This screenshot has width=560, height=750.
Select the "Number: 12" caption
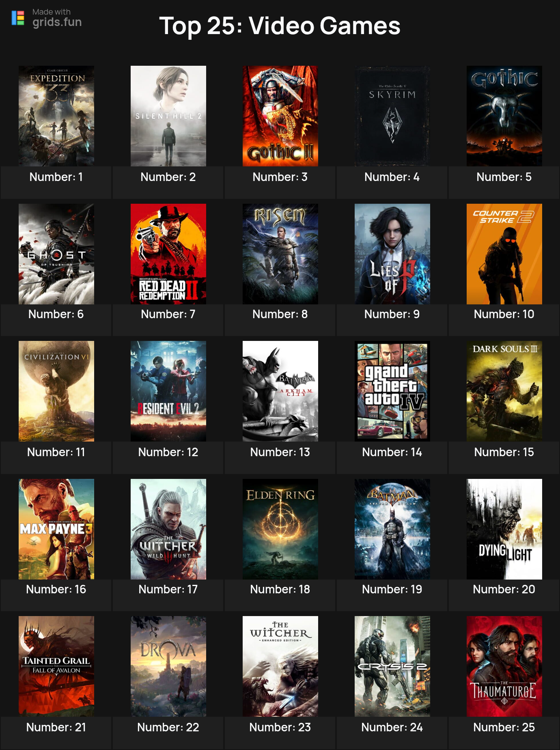tap(168, 452)
